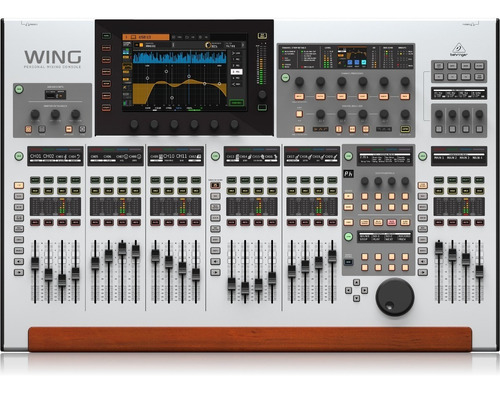500x394 pixels.
Task: Click layer right arrow button left of CH01 fader
Action: pos(19,272)
